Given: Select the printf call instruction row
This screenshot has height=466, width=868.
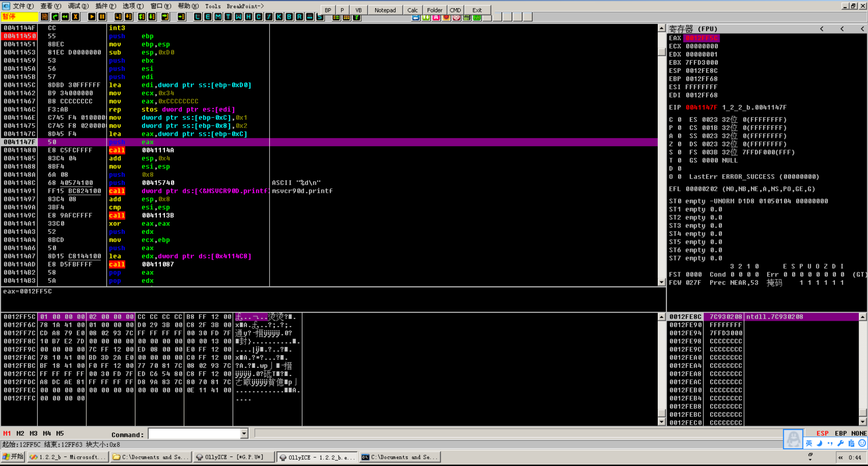Looking at the screenshot, I should [329, 191].
